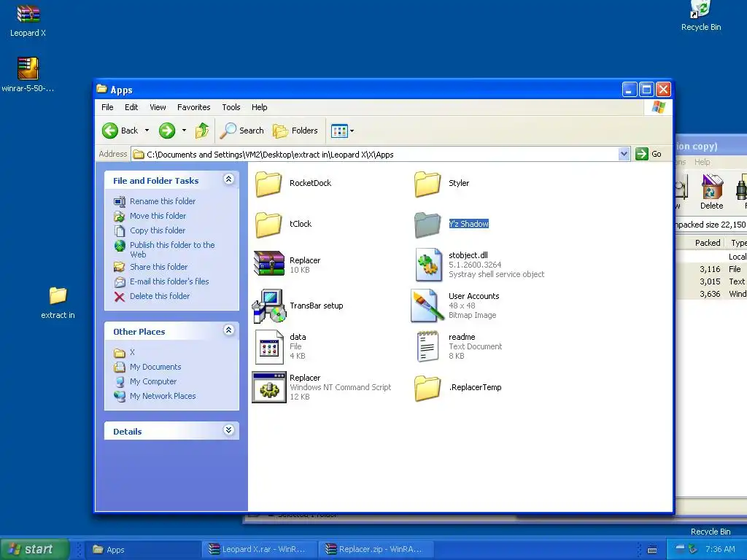Open the RocketDock folder
The width and height of the screenshot is (747, 560).
pos(268,184)
